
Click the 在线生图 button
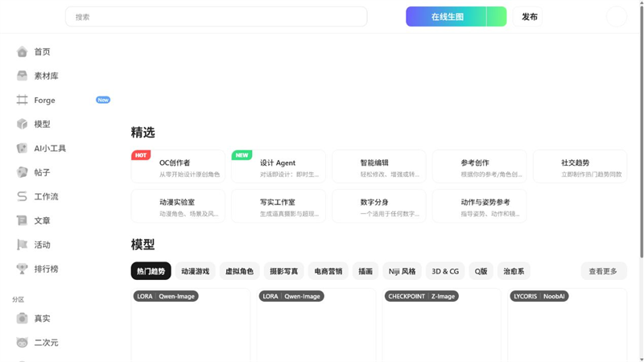447,17
